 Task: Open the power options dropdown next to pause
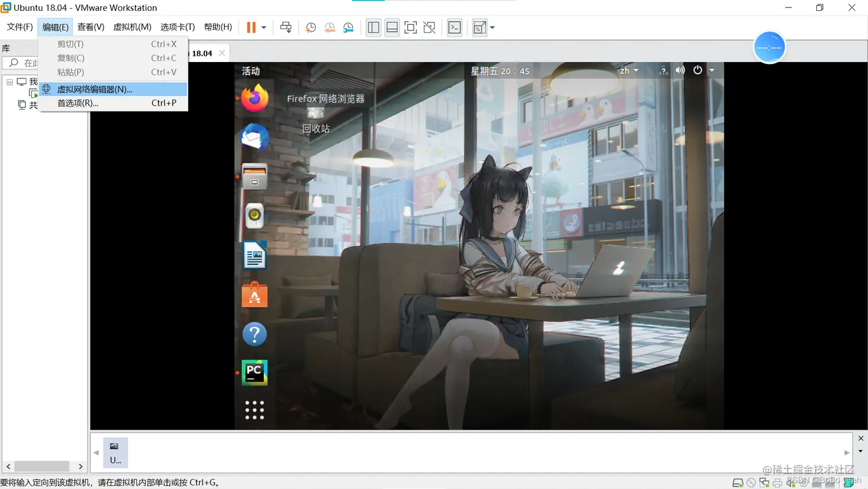point(264,27)
